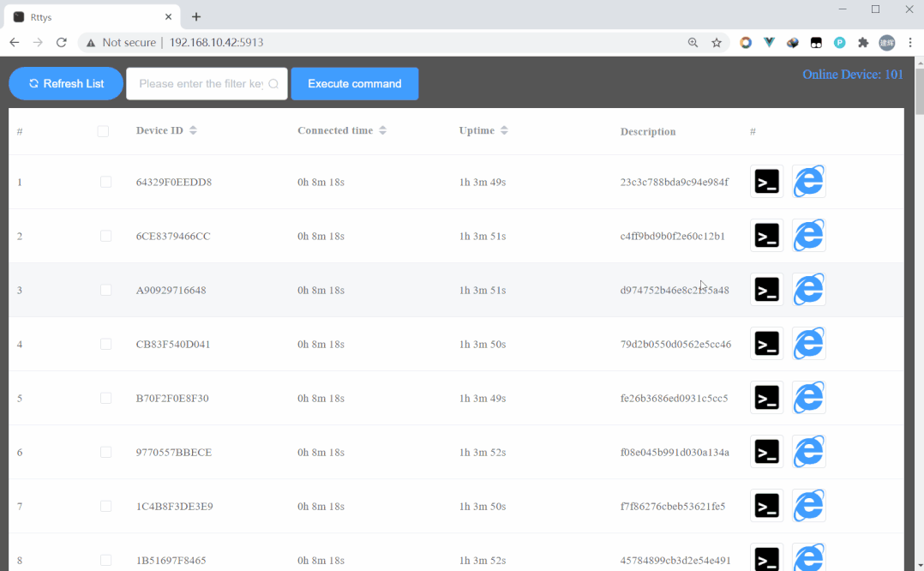This screenshot has width=924, height=571.
Task: Open web access icon for CB83F540D041
Action: pos(808,343)
